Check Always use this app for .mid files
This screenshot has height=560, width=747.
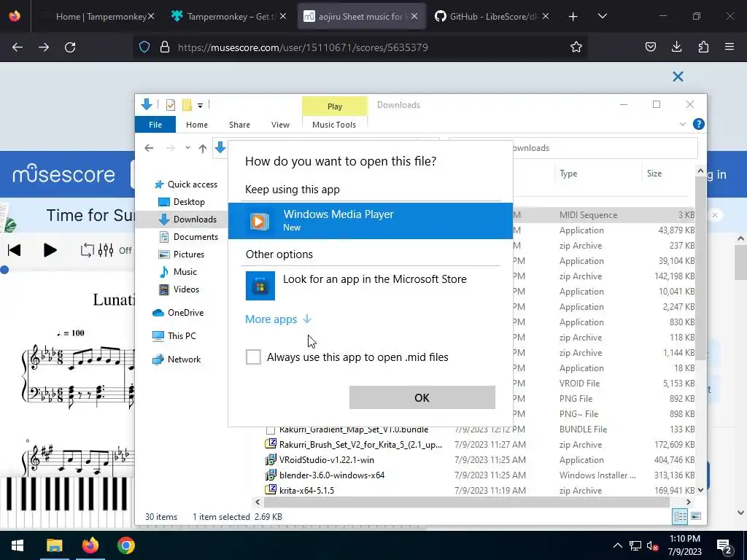point(253,357)
